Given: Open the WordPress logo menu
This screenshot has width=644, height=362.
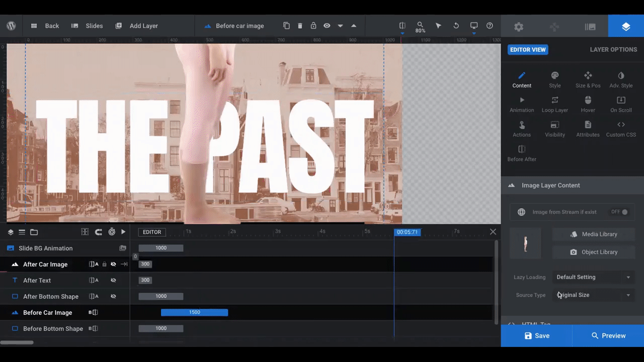Looking at the screenshot, I should [11, 26].
